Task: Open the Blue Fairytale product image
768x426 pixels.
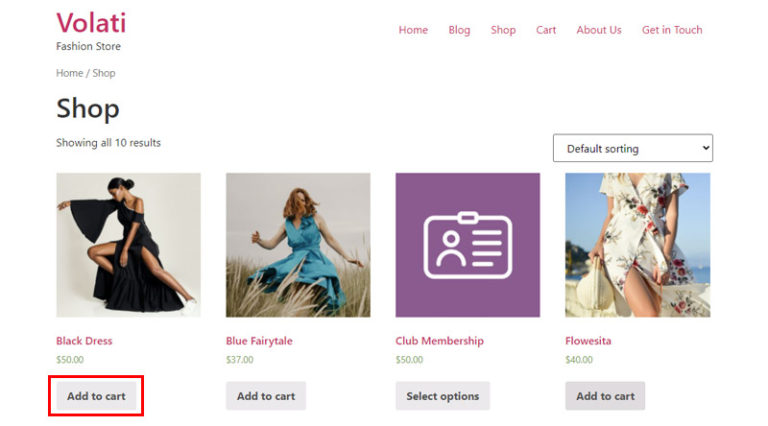Action: (298, 245)
